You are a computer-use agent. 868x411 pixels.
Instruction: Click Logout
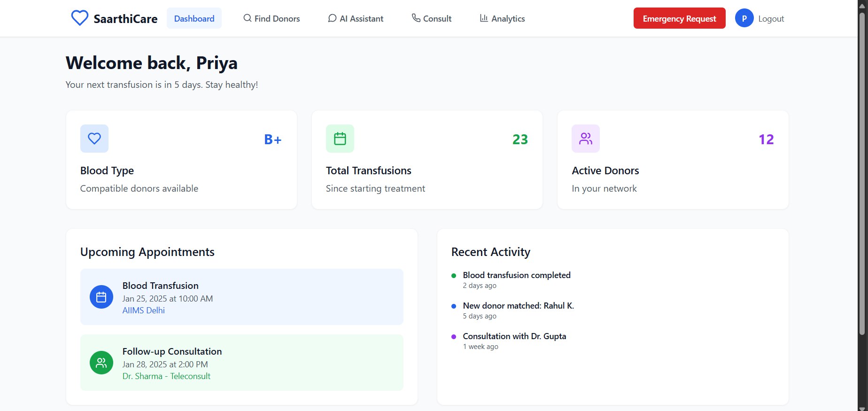(771, 19)
